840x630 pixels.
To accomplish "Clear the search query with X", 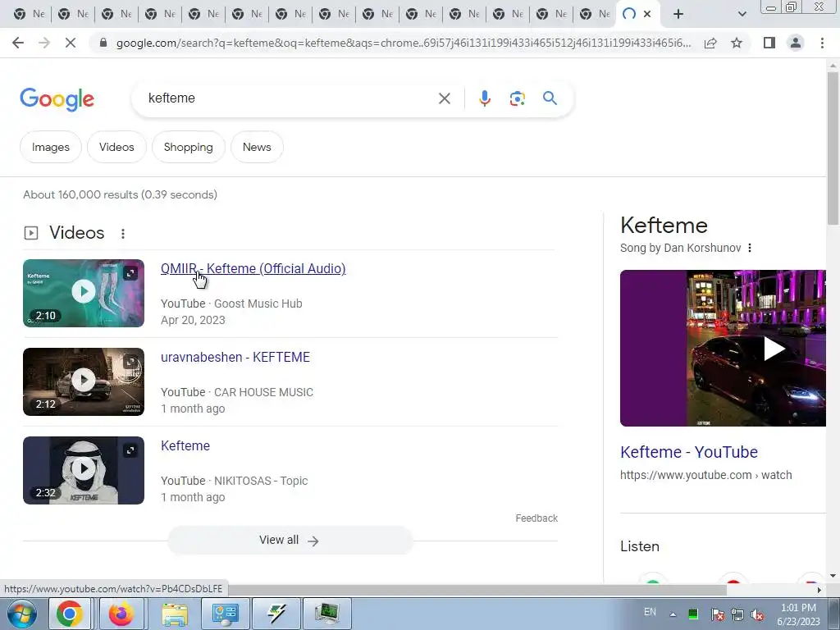I will [x=444, y=98].
